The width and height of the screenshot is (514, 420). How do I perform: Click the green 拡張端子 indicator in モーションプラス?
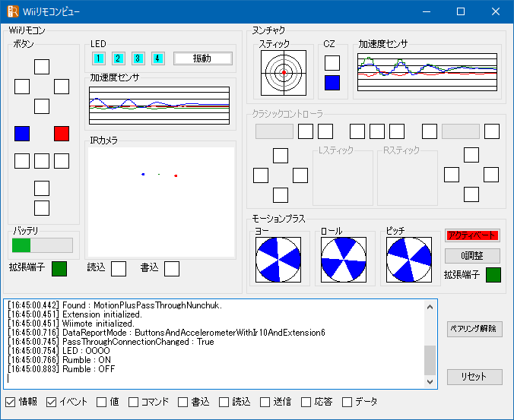[493, 275]
